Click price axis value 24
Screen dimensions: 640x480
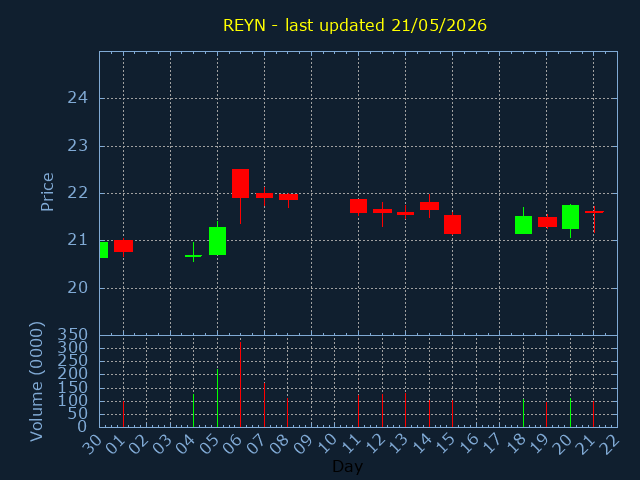point(78,98)
